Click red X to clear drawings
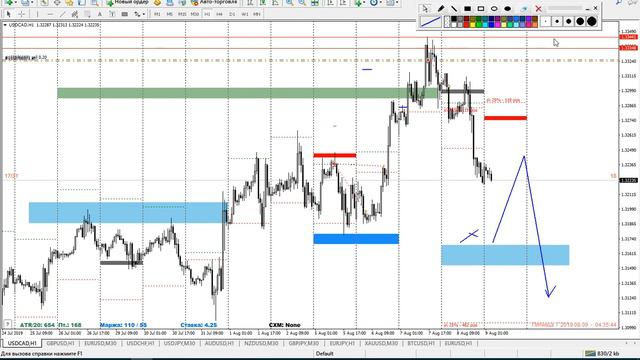Viewport: 640px width, 360px height. click(x=538, y=8)
